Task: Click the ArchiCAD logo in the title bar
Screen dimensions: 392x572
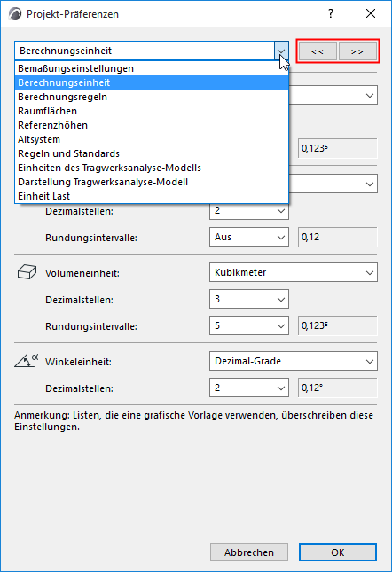Action: click(x=15, y=14)
